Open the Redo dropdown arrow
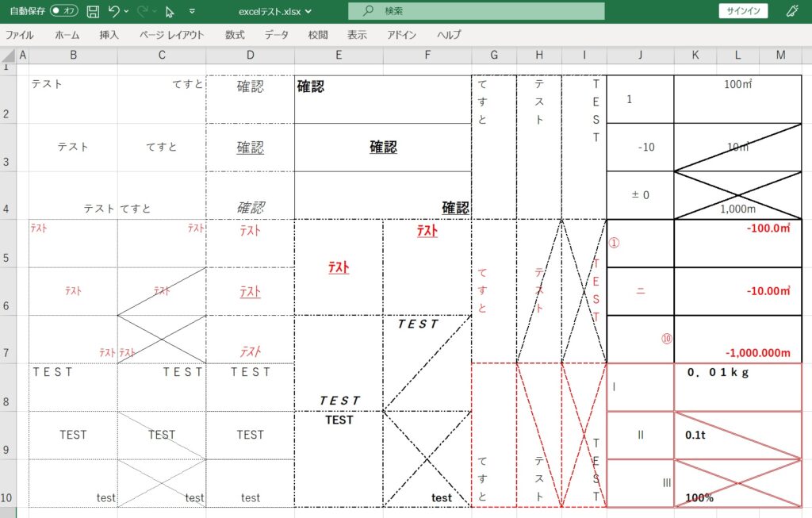This screenshot has width=812, height=518. [154, 11]
